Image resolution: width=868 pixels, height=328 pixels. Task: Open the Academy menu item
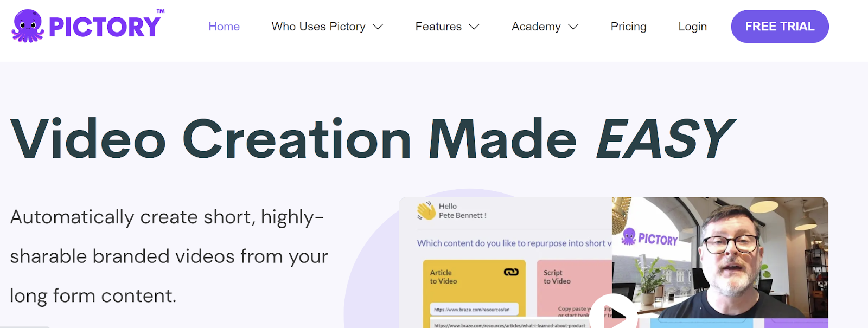click(536, 27)
